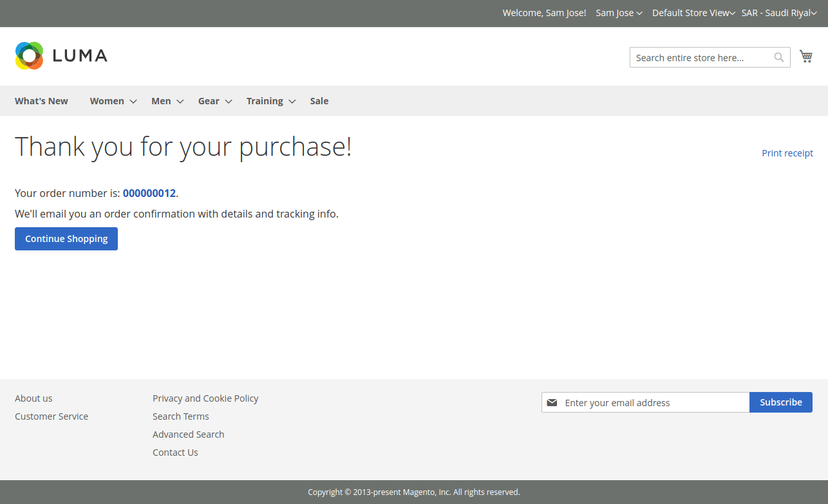
Task: Open the Gear category
Action: (209, 101)
